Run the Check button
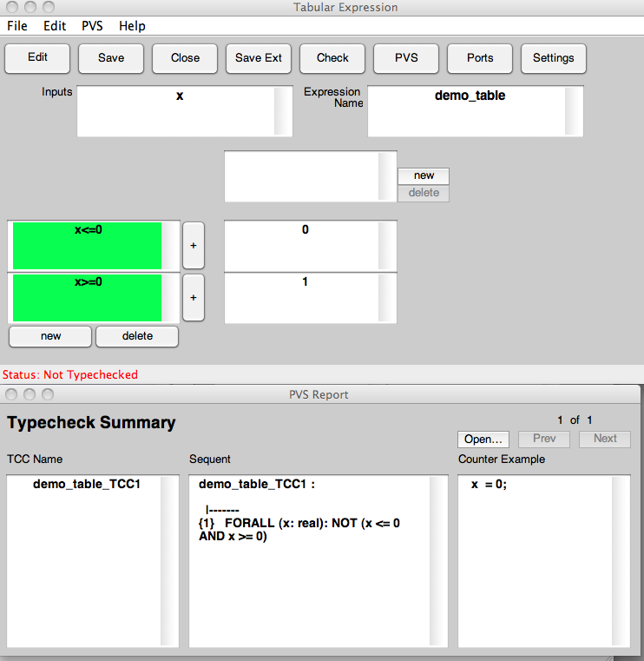This screenshot has height=661, width=644. coord(332,58)
